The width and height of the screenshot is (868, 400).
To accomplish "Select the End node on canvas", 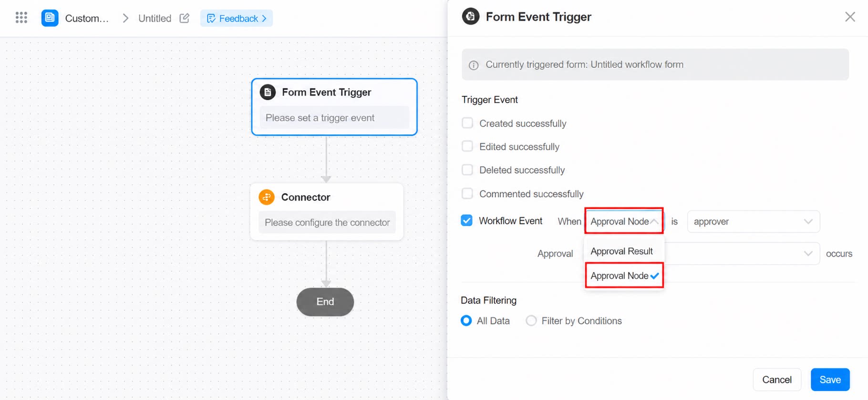I will (x=325, y=302).
